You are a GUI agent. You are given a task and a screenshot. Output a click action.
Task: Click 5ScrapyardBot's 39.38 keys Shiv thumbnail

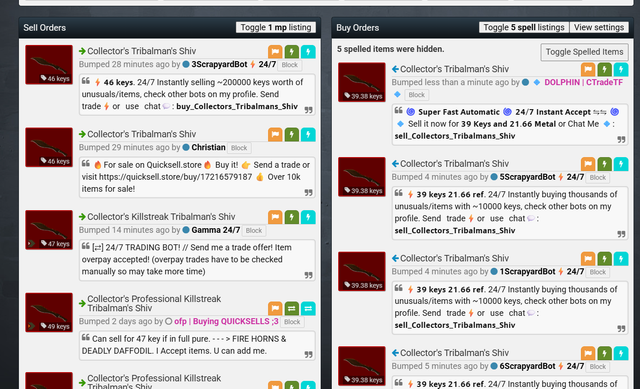tap(362, 177)
